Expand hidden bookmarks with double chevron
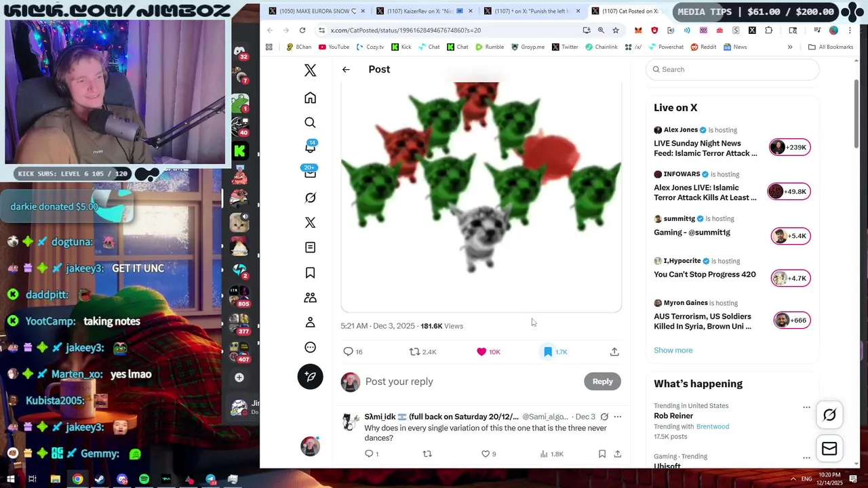Image resolution: width=868 pixels, height=488 pixels. pyautogui.click(x=790, y=47)
